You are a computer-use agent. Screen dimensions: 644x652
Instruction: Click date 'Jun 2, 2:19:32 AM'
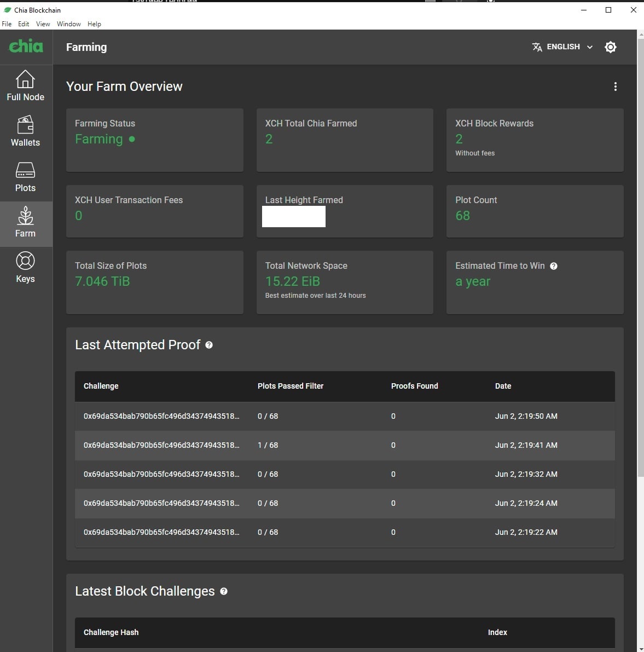point(526,475)
